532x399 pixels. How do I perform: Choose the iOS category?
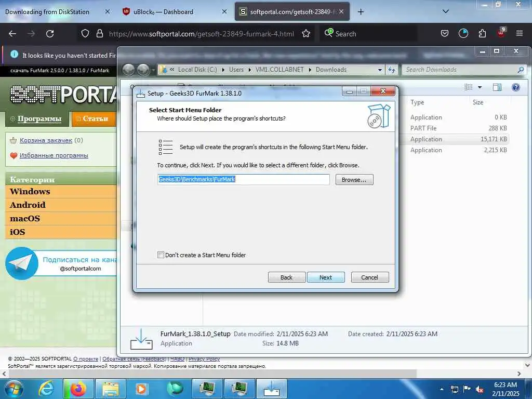point(17,232)
